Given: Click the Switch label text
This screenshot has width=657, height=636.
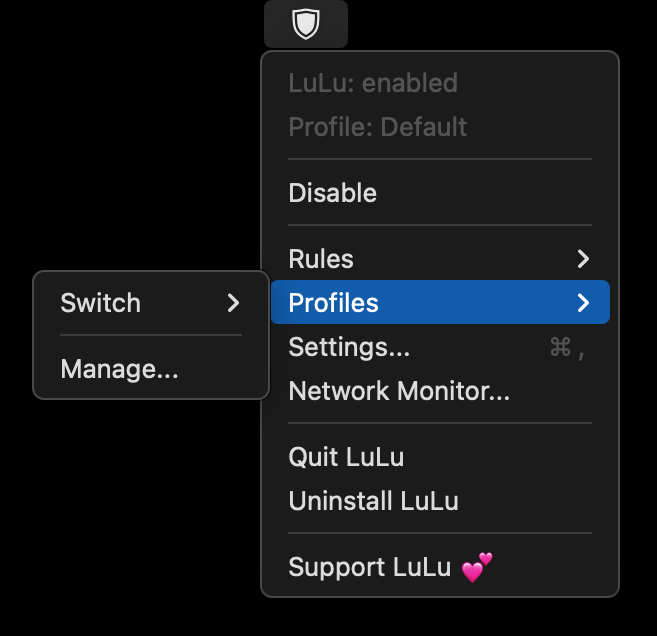Looking at the screenshot, I should tap(101, 302).
